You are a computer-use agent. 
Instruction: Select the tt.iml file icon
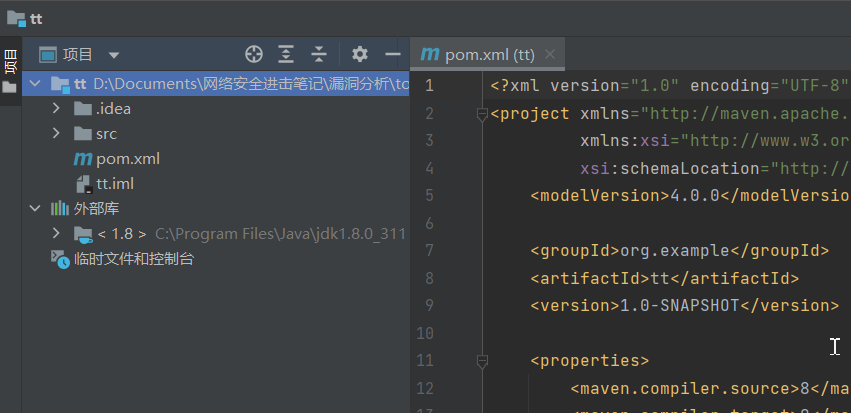[83, 184]
